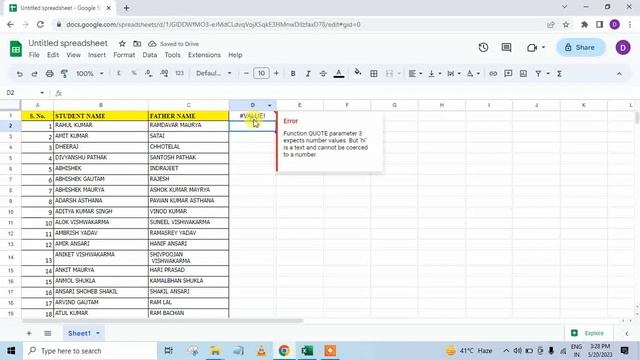Viewport: 640px width, 360px height.
Task: Open the font family dropdown
Action: (x=213, y=73)
